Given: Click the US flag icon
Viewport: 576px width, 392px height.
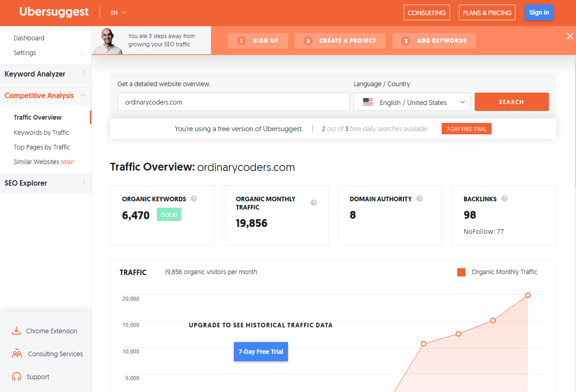Looking at the screenshot, I should pos(368,102).
